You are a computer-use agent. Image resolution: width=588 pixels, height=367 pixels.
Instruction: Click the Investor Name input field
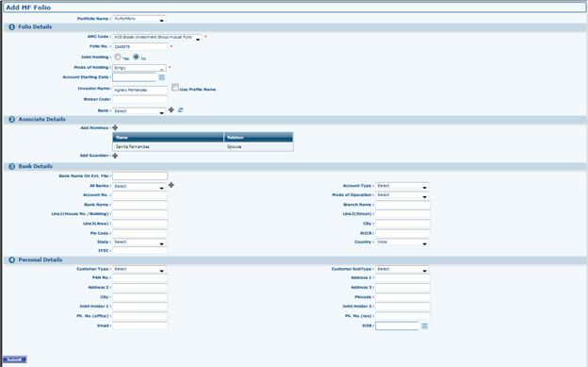(x=139, y=90)
